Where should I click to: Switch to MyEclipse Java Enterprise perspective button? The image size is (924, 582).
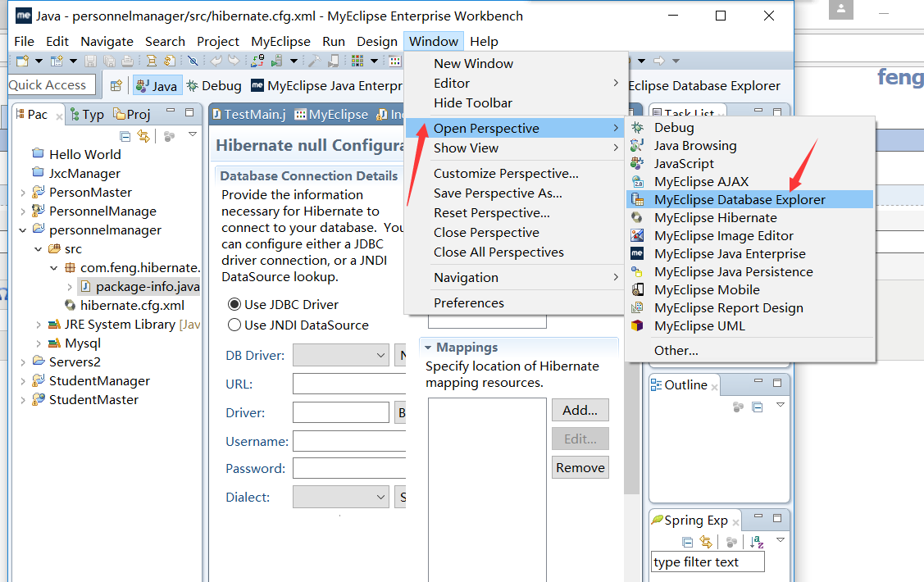coord(326,86)
